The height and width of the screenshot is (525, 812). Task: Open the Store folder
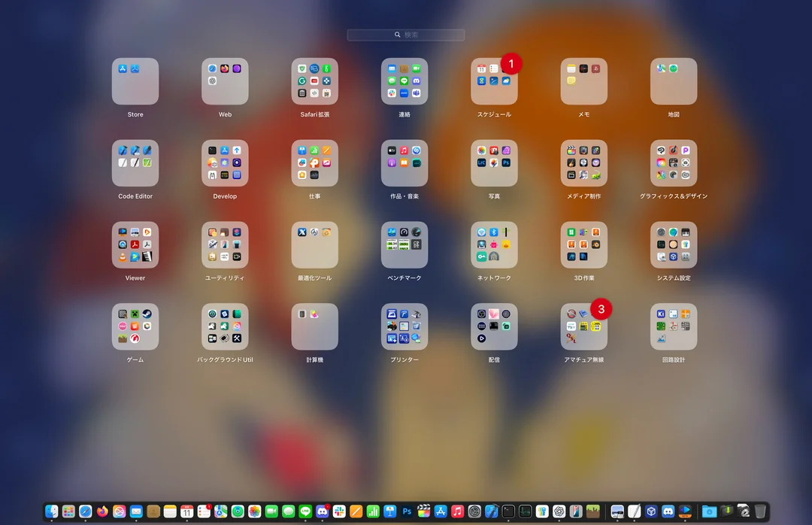[x=135, y=81]
